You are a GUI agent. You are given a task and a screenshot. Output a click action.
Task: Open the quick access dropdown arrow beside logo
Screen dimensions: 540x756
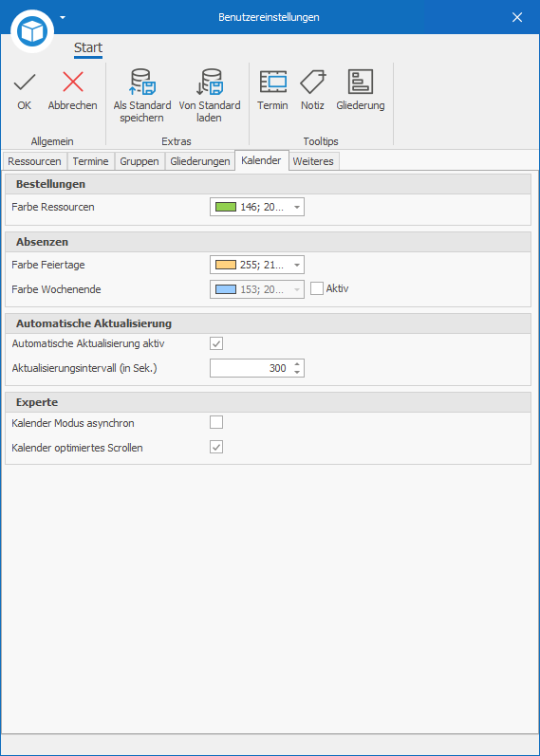click(x=63, y=18)
